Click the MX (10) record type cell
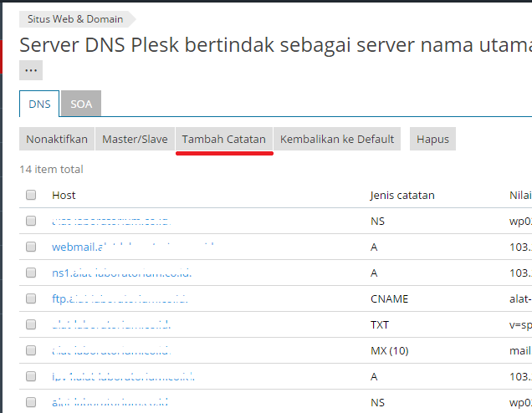 pyautogui.click(x=390, y=350)
